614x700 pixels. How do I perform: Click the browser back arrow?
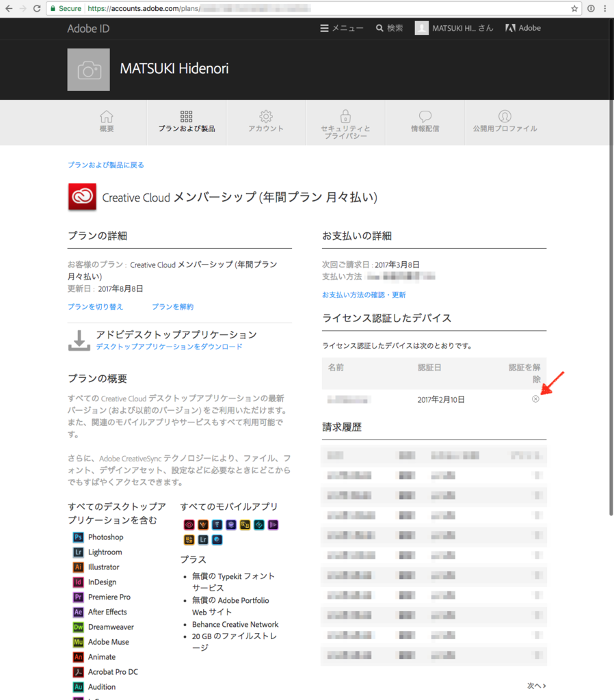click(x=9, y=8)
